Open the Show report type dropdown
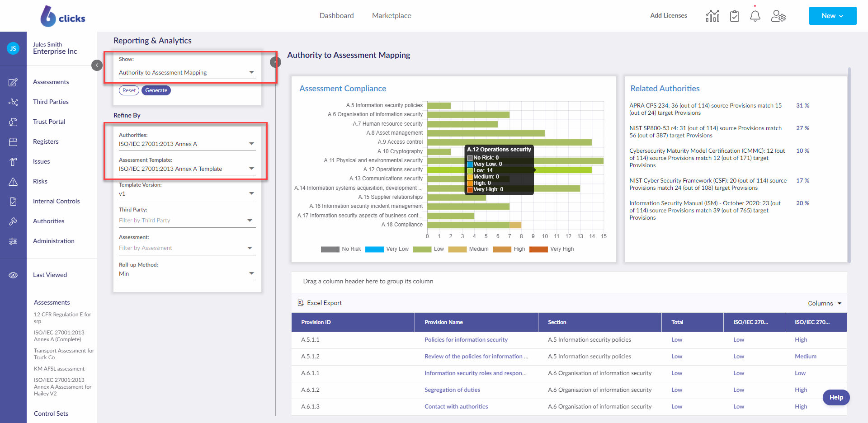868x423 pixels. [x=187, y=72]
